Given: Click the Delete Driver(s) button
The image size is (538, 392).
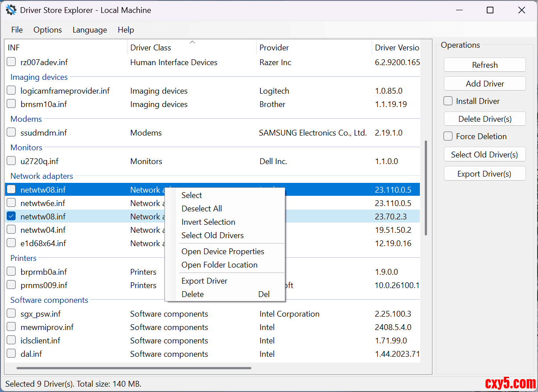Looking at the screenshot, I should pos(485,119).
